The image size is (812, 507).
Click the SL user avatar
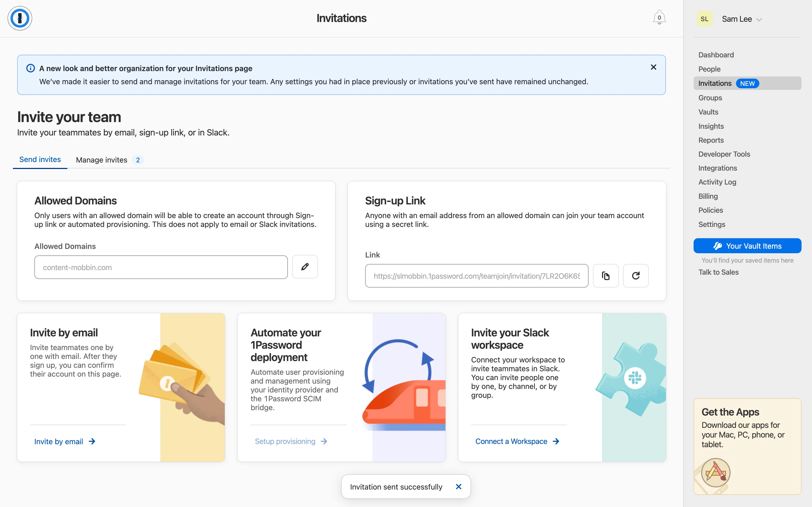point(704,19)
